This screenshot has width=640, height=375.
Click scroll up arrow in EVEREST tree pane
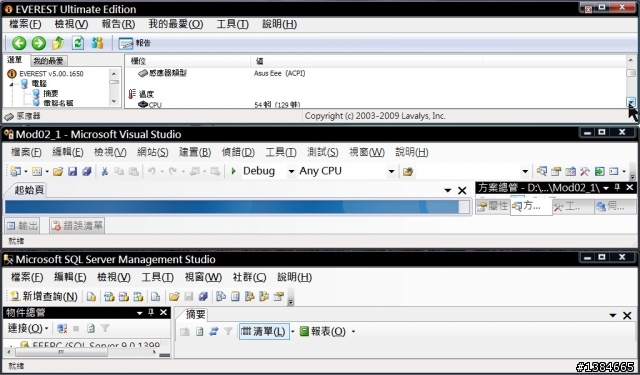[x=114, y=73]
